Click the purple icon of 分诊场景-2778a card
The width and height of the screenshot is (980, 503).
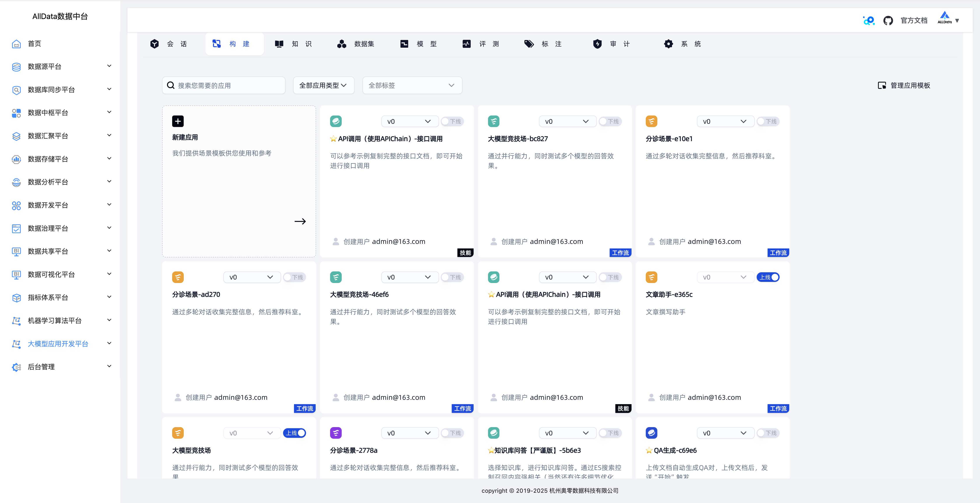pyautogui.click(x=336, y=433)
